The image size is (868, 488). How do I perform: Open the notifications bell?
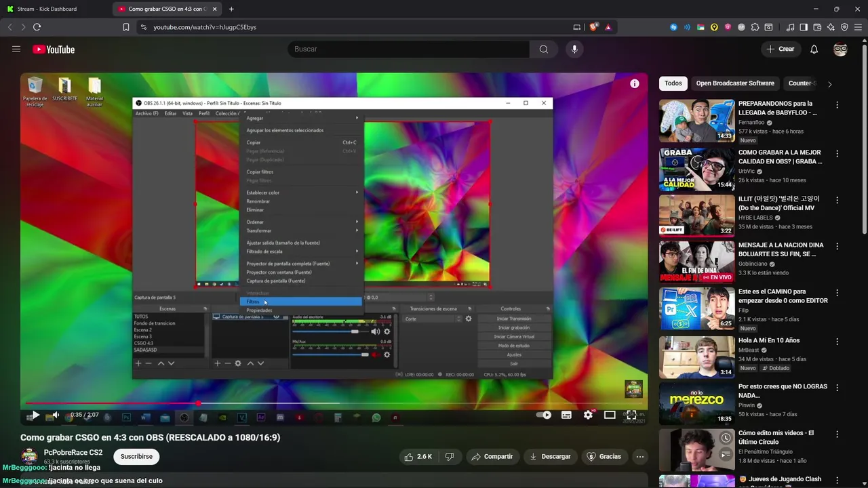click(x=814, y=49)
